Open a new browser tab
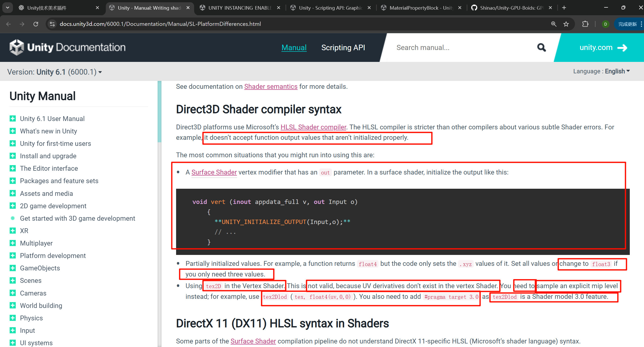644x347 pixels. (x=564, y=8)
